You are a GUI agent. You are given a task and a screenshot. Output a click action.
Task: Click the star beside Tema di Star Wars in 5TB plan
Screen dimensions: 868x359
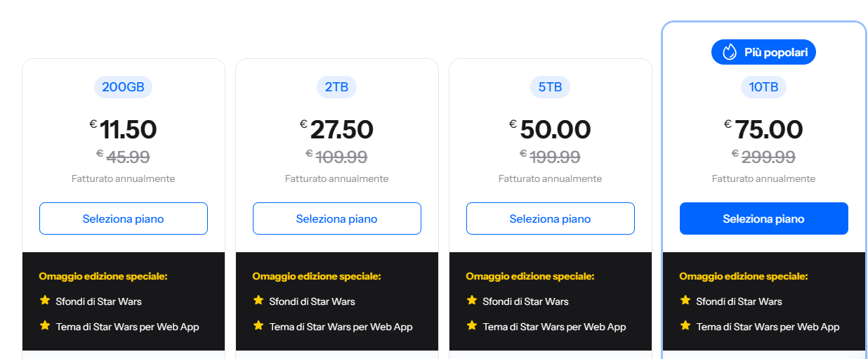point(472,326)
